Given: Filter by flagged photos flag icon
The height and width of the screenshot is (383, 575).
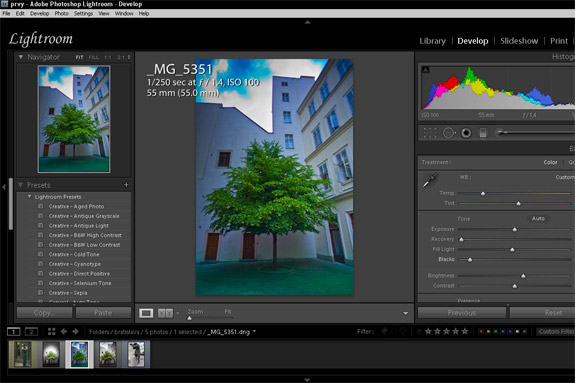Looking at the screenshot, I should (384, 332).
